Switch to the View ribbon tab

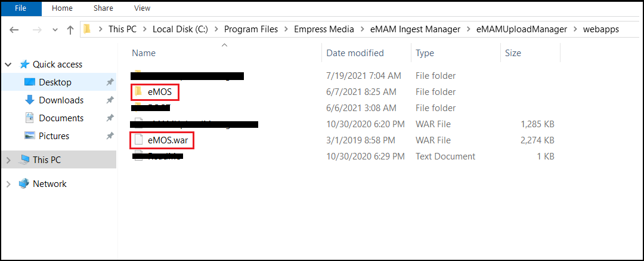click(142, 8)
